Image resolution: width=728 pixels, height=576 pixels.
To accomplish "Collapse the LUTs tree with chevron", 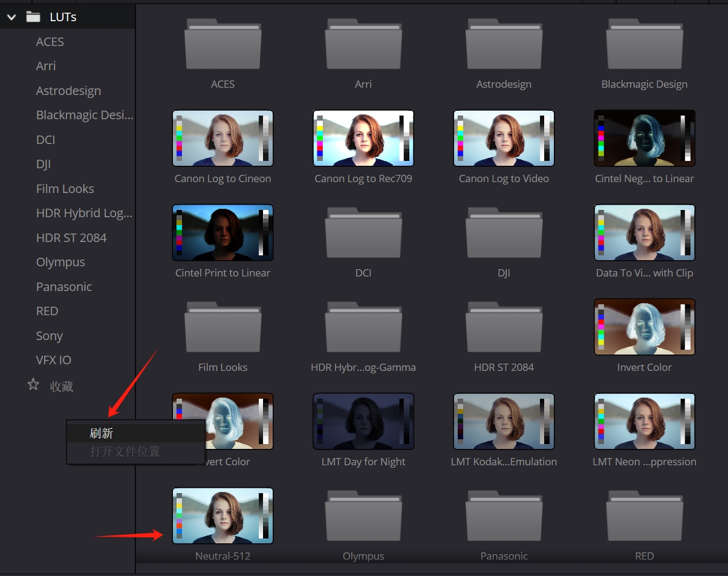I will pos(11,17).
